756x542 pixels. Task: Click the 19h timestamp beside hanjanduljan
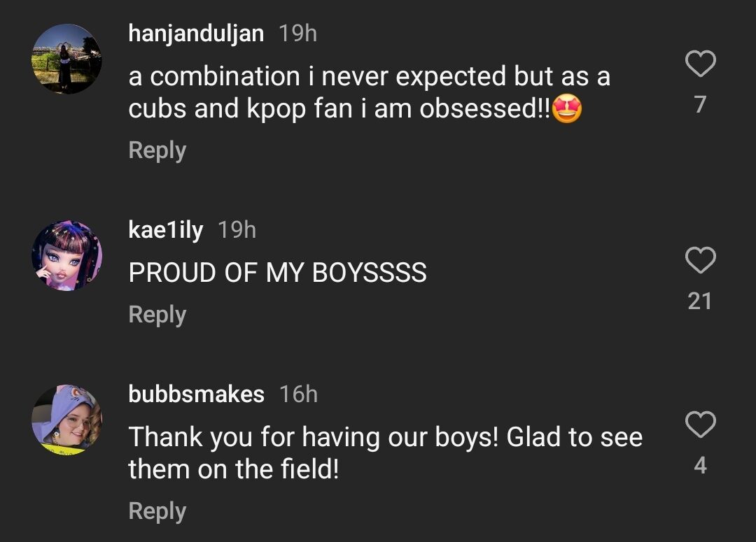click(297, 34)
